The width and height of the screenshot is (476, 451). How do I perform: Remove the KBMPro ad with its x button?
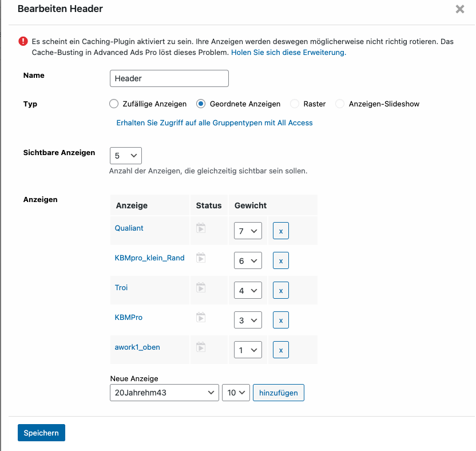(x=281, y=320)
